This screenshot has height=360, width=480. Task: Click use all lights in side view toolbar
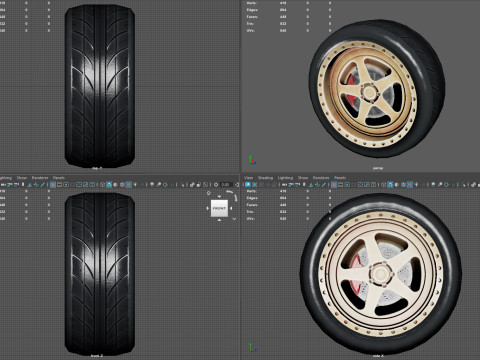[x=417, y=184]
